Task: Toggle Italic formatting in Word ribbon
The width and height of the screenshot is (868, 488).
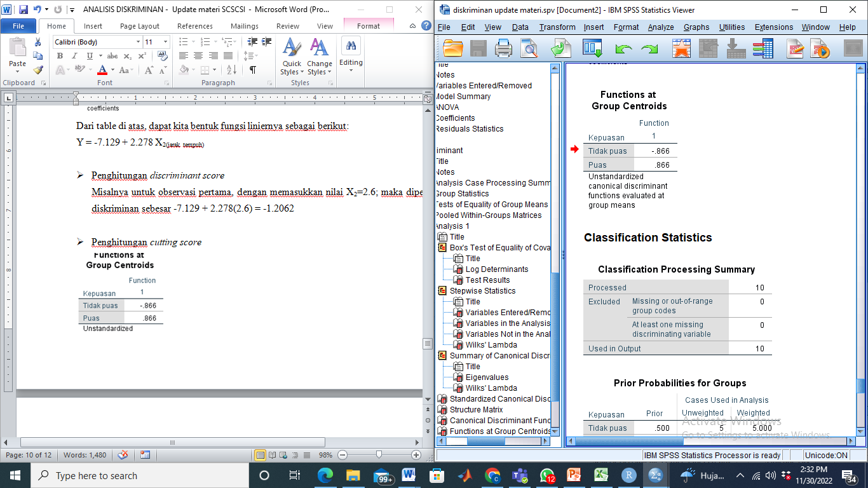Action: click(x=72, y=56)
